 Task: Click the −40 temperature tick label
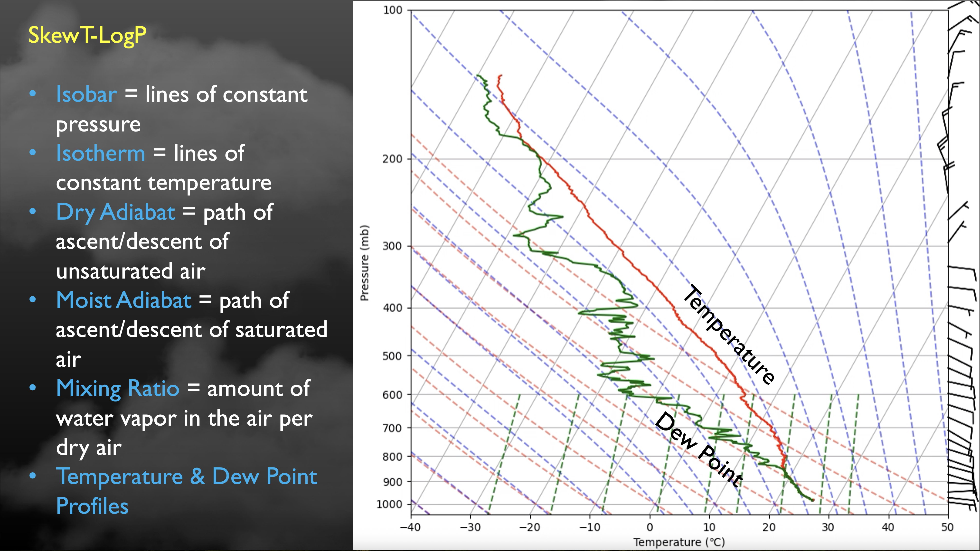(x=410, y=527)
